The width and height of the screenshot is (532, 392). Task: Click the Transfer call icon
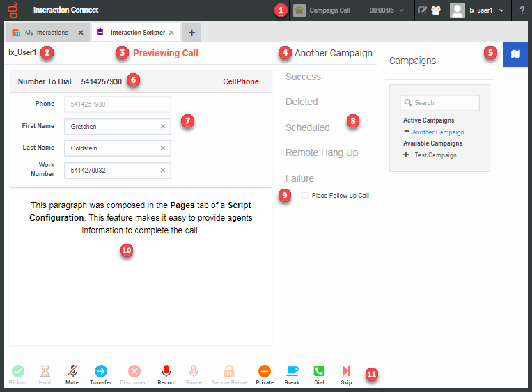[x=100, y=372]
